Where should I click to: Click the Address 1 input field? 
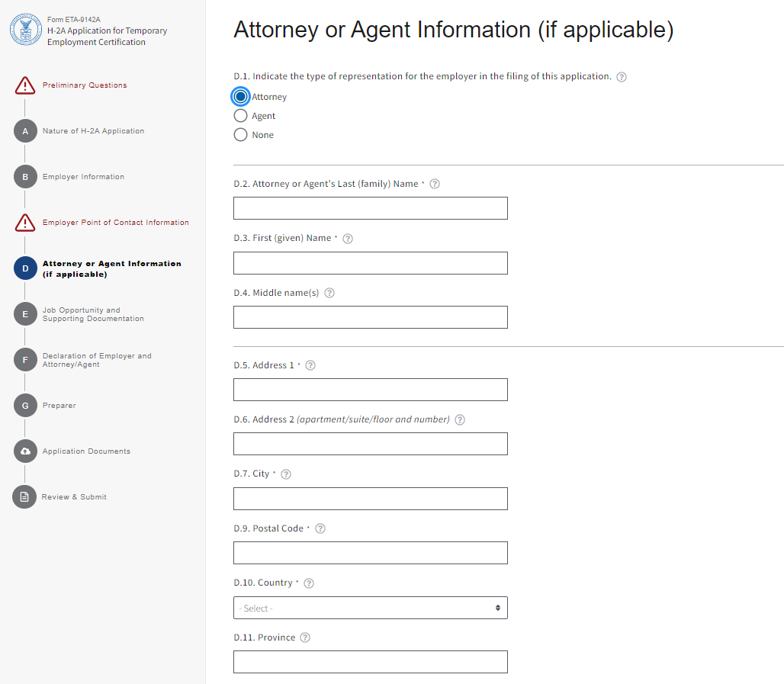click(370, 390)
